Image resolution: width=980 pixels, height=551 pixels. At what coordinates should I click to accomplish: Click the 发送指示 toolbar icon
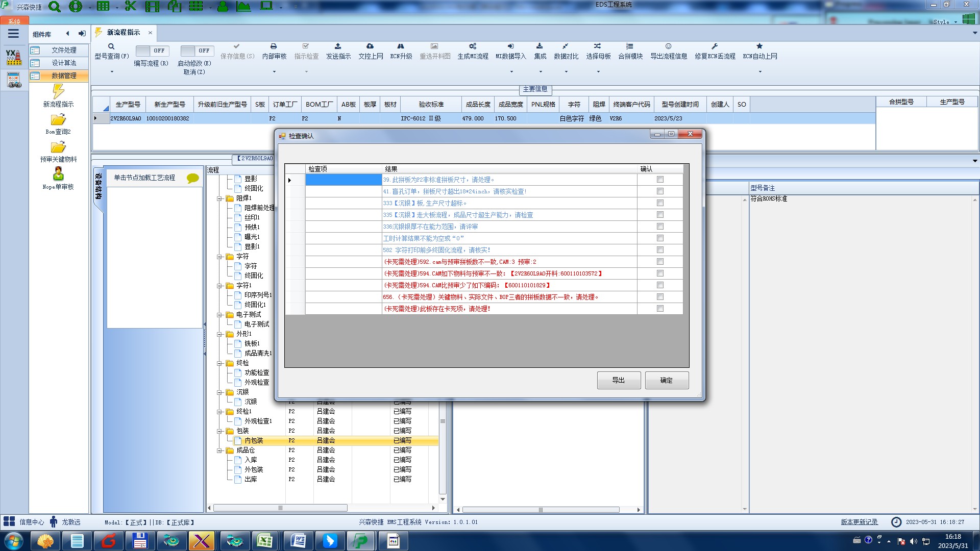tap(338, 46)
